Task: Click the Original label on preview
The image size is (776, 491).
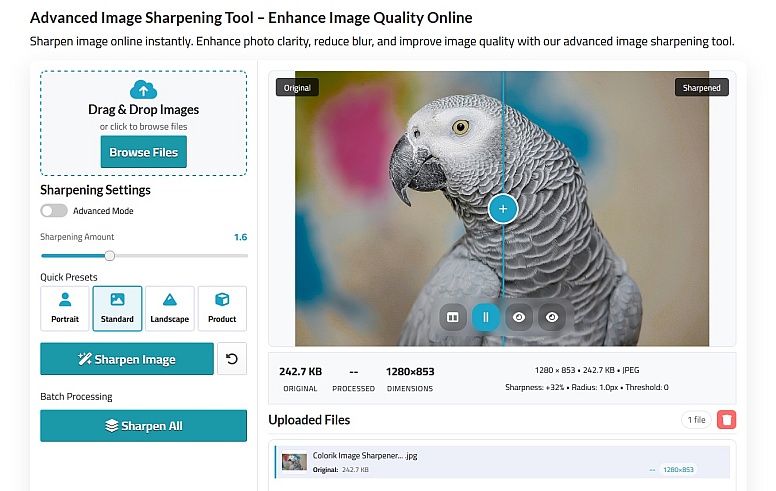Action: point(297,88)
